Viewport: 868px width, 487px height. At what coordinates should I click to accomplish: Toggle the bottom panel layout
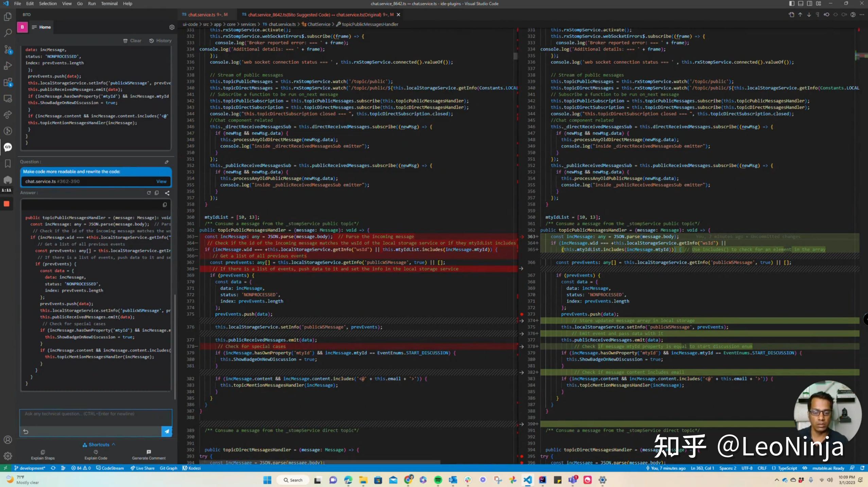(801, 3)
